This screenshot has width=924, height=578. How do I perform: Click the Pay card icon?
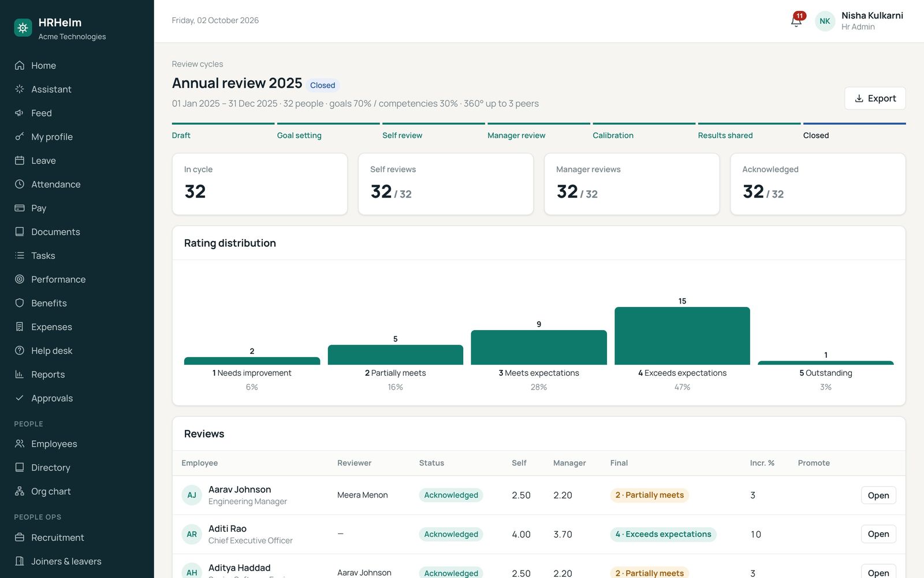[x=20, y=208]
